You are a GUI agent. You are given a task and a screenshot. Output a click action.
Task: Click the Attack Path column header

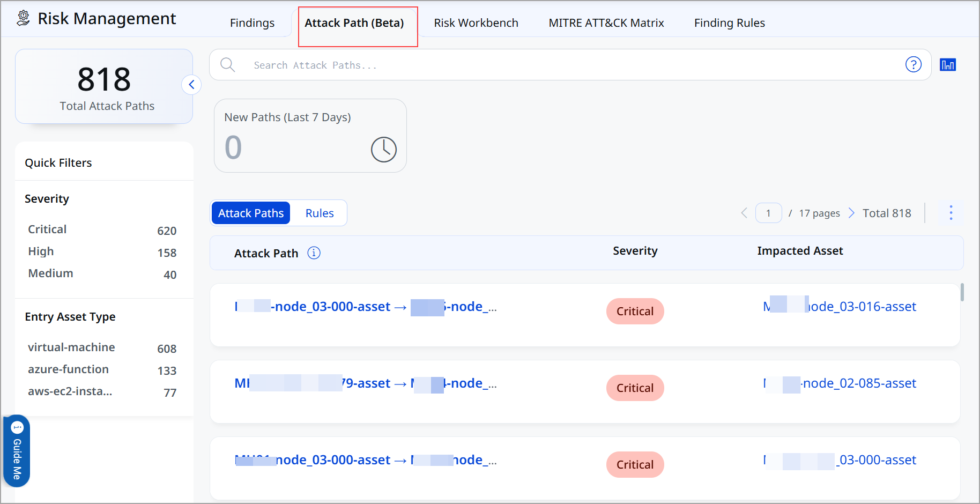point(266,253)
